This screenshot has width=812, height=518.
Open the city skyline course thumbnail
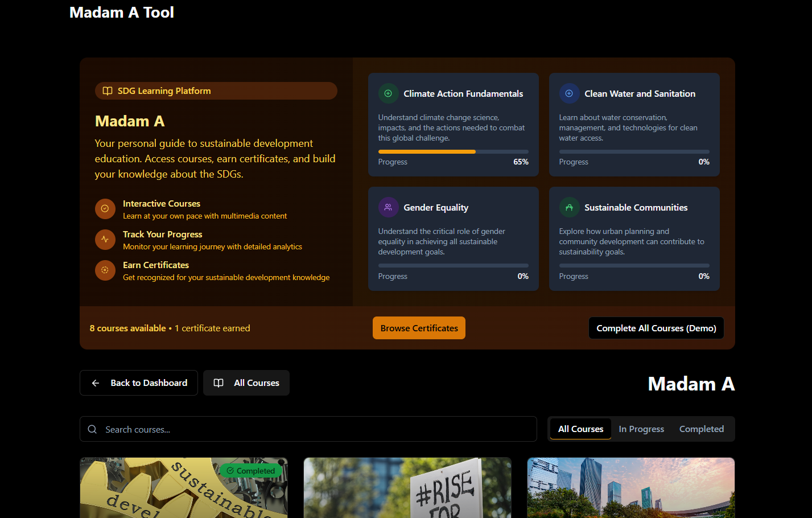[631, 488]
